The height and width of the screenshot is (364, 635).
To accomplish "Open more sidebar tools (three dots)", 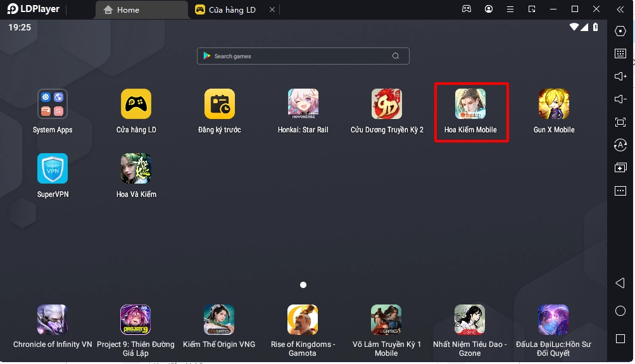I will [x=620, y=191].
